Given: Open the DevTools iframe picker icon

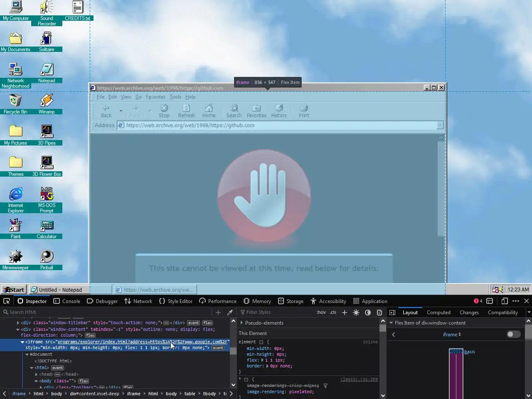Looking at the screenshot, I should click(490, 301).
